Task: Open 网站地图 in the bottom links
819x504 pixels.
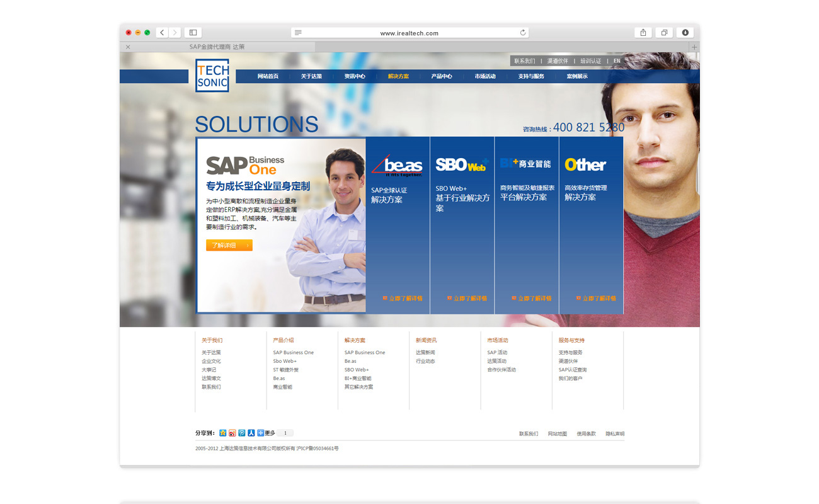Action: pyautogui.click(x=558, y=433)
